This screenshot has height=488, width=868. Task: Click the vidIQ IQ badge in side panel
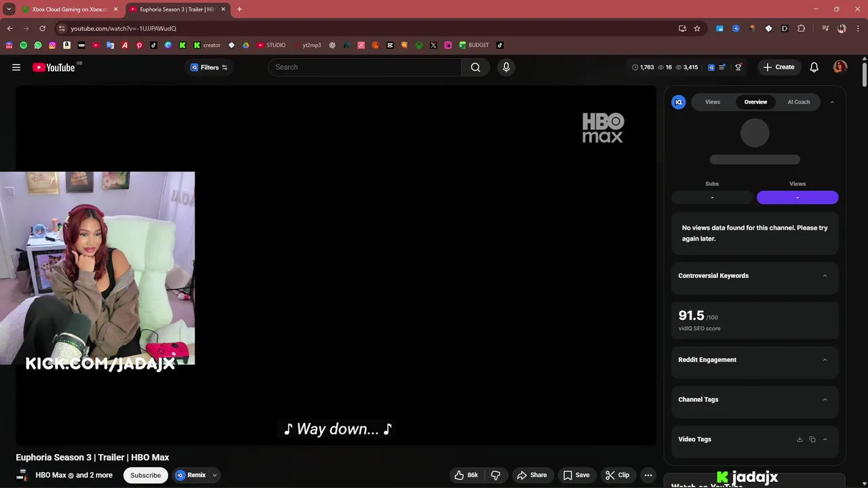pyautogui.click(x=678, y=102)
